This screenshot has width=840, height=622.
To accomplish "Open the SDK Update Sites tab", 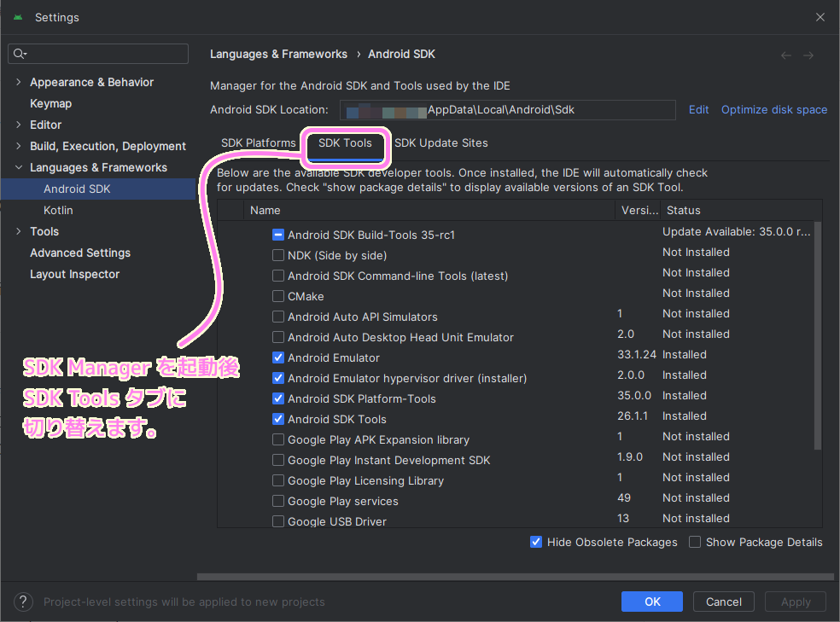I will pyautogui.click(x=440, y=142).
